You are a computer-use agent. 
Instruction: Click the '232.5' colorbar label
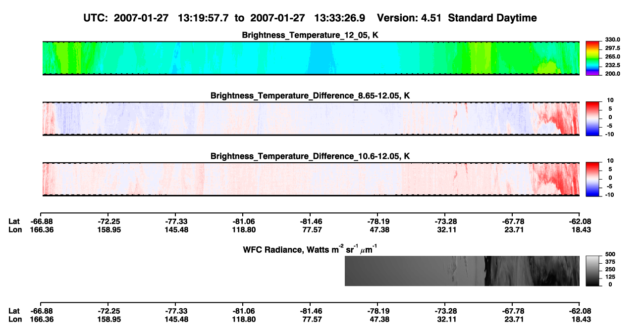(x=613, y=65)
